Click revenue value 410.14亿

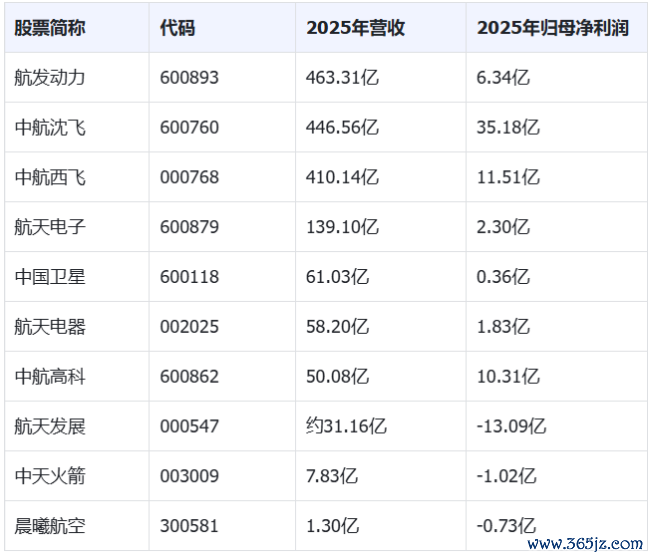click(342, 177)
